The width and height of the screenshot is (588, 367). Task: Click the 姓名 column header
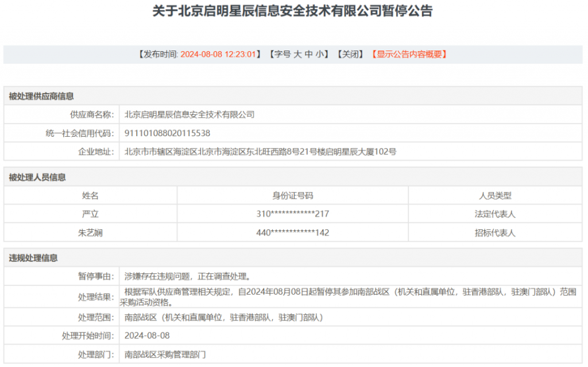[x=90, y=195]
